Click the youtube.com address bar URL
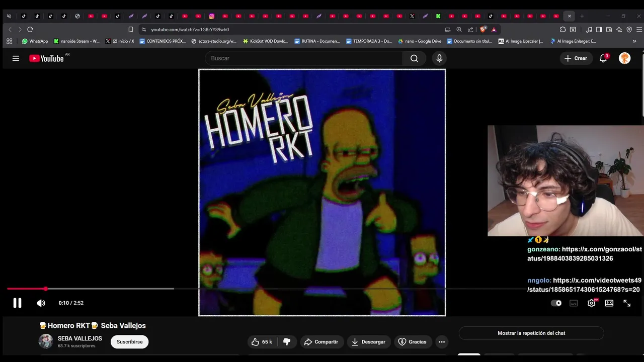The image size is (644, 362). click(x=190, y=30)
